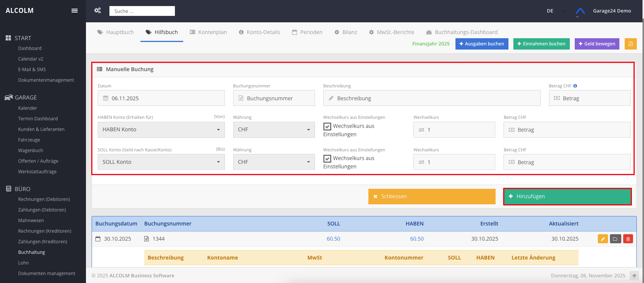
Task: Delete booking 1344 using red trash icon
Action: tap(628, 239)
